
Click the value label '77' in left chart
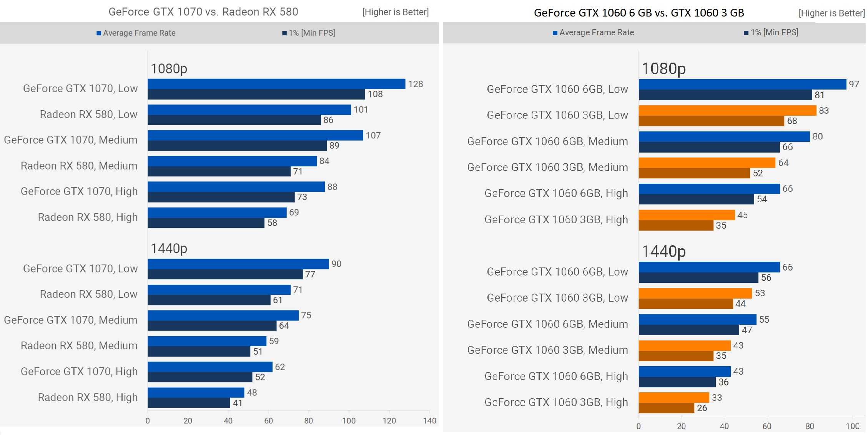310,274
